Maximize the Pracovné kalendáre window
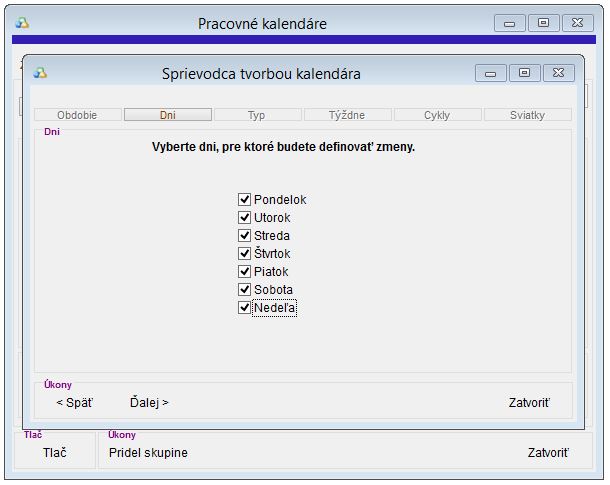The image size is (610, 485). (x=543, y=23)
